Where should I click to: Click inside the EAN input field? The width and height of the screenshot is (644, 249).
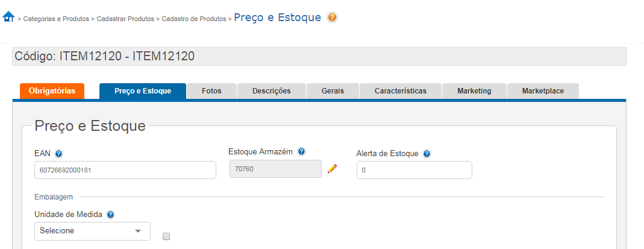125,170
